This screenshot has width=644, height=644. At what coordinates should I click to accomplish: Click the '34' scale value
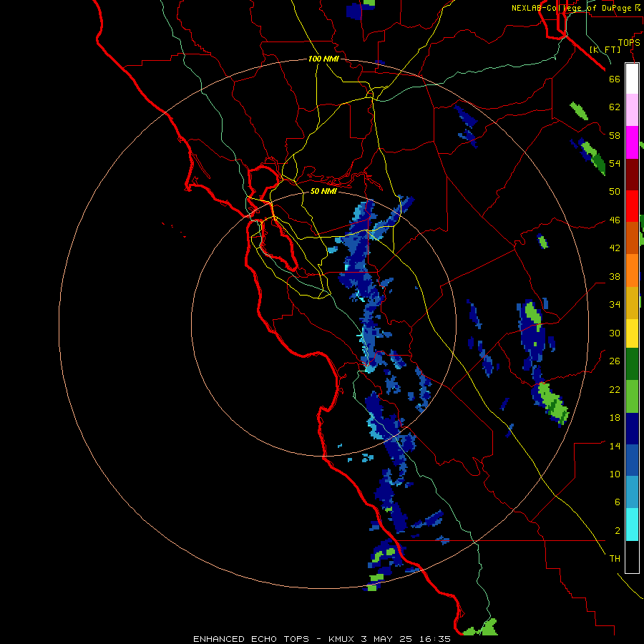[x=615, y=305]
